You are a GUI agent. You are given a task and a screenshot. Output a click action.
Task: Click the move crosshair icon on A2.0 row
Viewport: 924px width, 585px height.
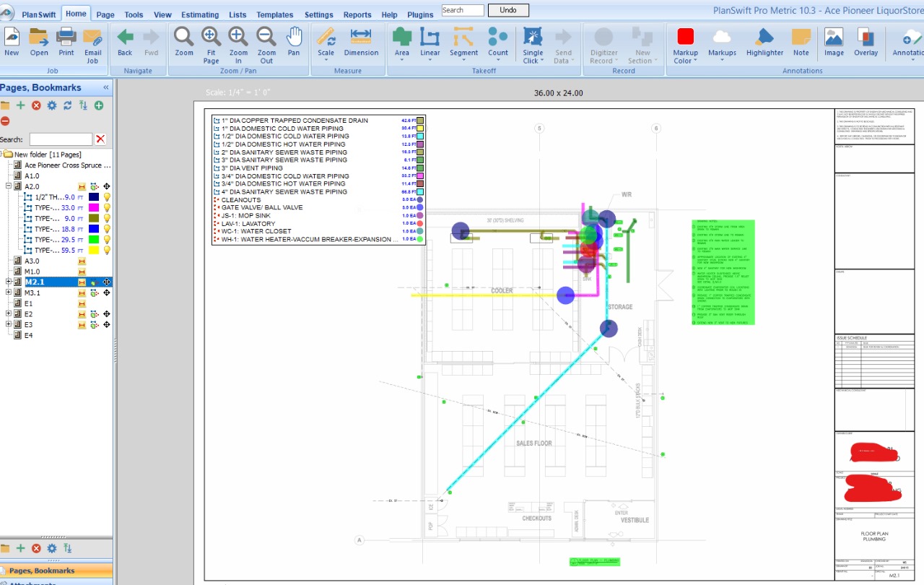tap(107, 186)
